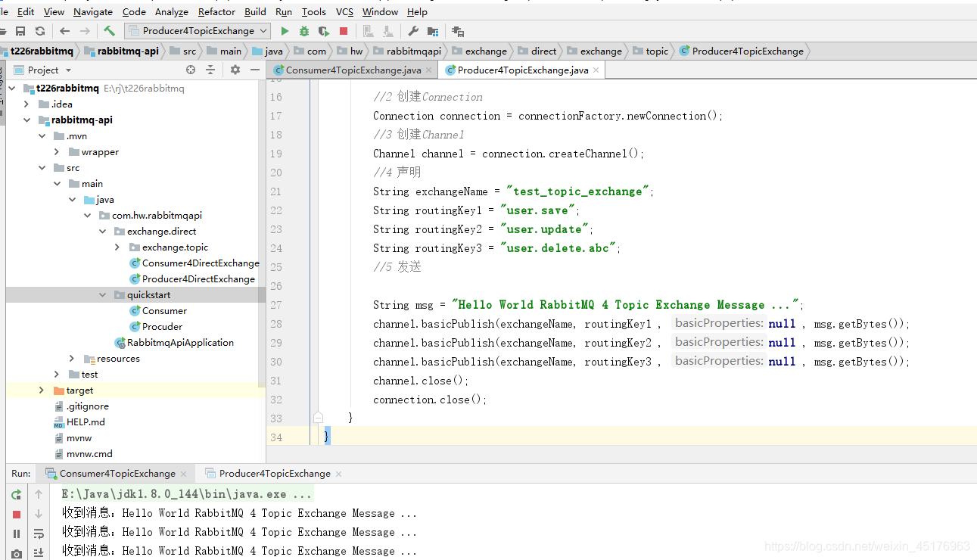Viewport: 977px width, 560px height.
Task: Click the java.exe command line in console
Action: pyautogui.click(x=187, y=494)
